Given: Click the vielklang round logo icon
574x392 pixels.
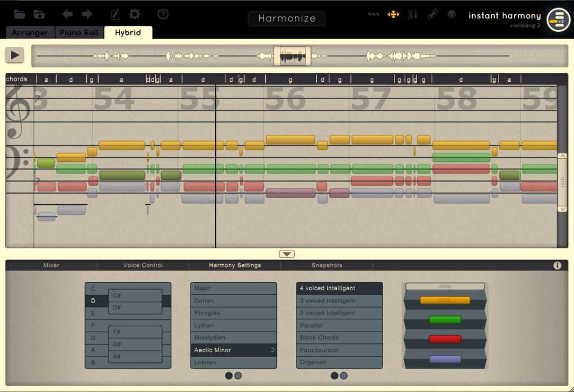Looking at the screenshot, I should [x=558, y=20].
